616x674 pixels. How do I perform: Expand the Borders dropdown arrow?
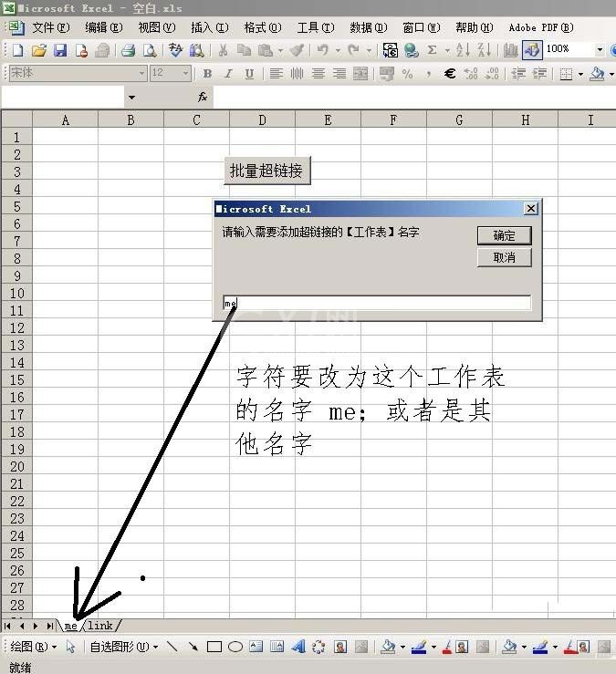(580, 75)
